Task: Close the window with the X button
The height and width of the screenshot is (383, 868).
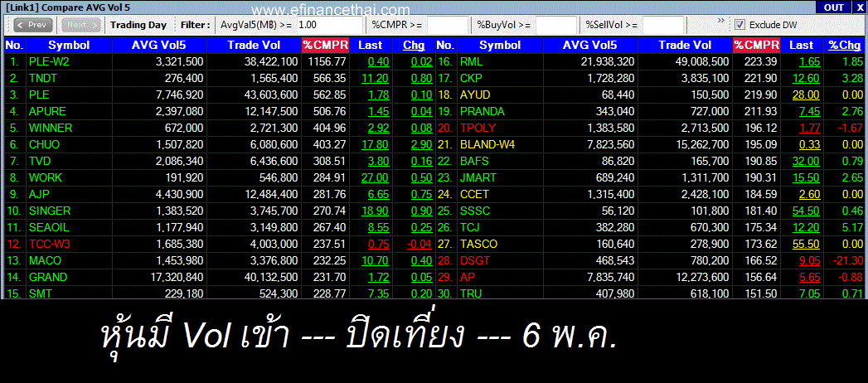Action: click(860, 7)
